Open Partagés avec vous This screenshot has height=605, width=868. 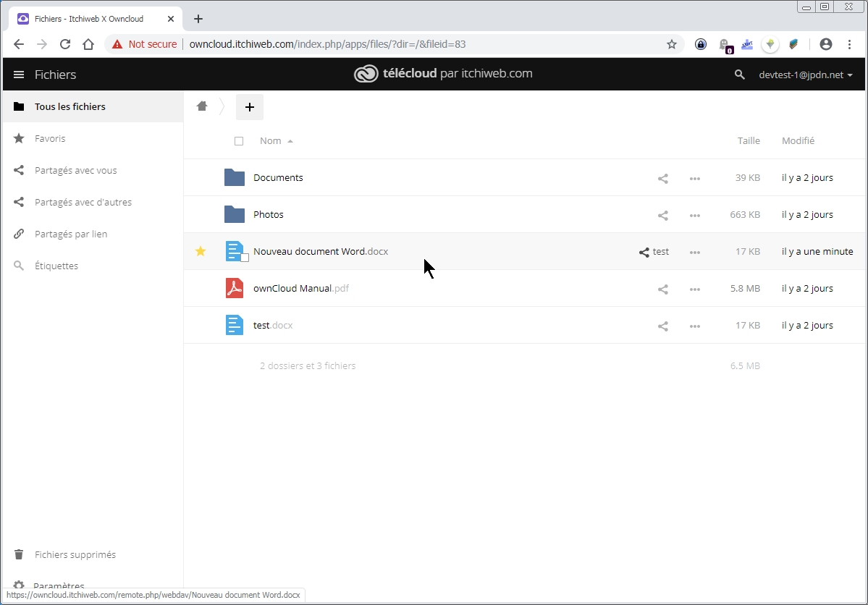93,170
